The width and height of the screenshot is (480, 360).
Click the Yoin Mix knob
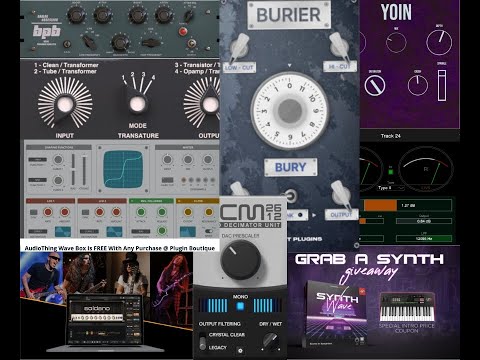tap(396, 43)
